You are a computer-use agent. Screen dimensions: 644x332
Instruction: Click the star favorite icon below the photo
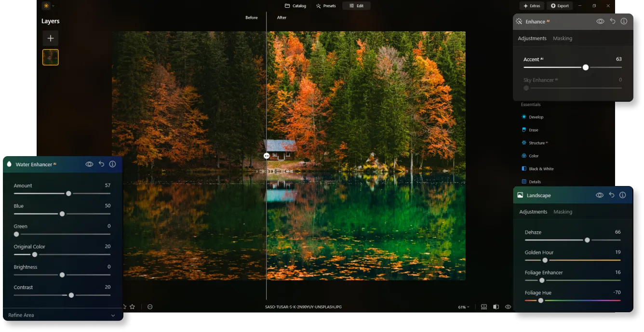132,307
